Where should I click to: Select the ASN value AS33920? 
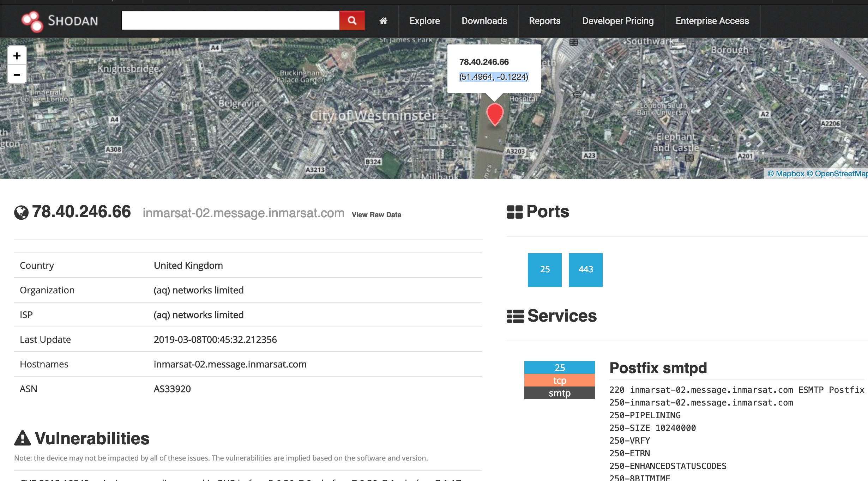coord(172,389)
